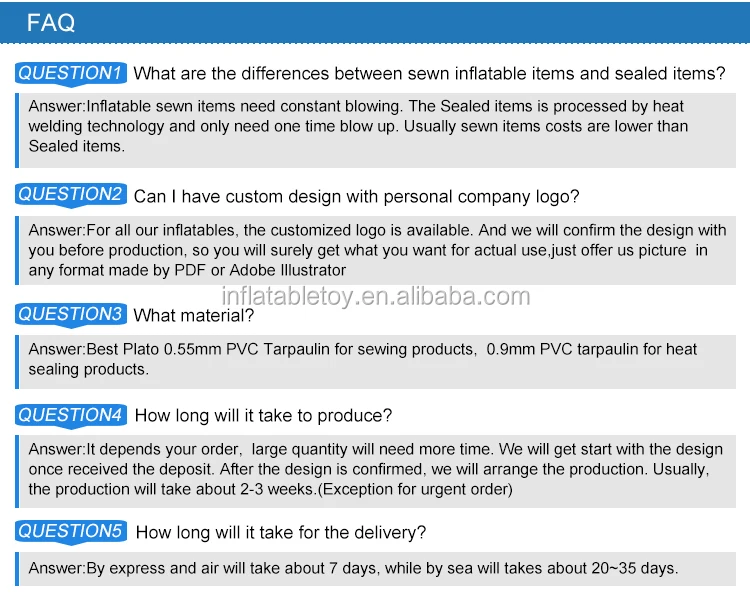Image resolution: width=750 pixels, height=593 pixels.
Task: Select the QUESTION3 blue badge
Action: [70, 315]
